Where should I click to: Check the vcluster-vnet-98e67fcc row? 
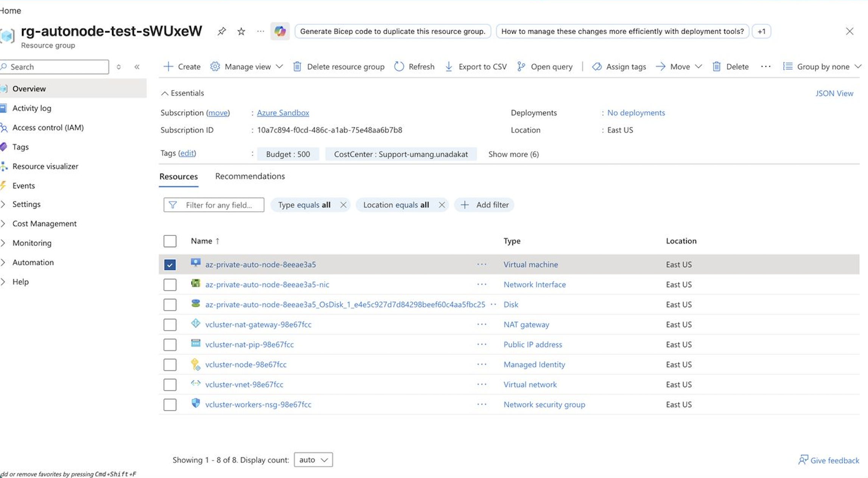click(170, 385)
